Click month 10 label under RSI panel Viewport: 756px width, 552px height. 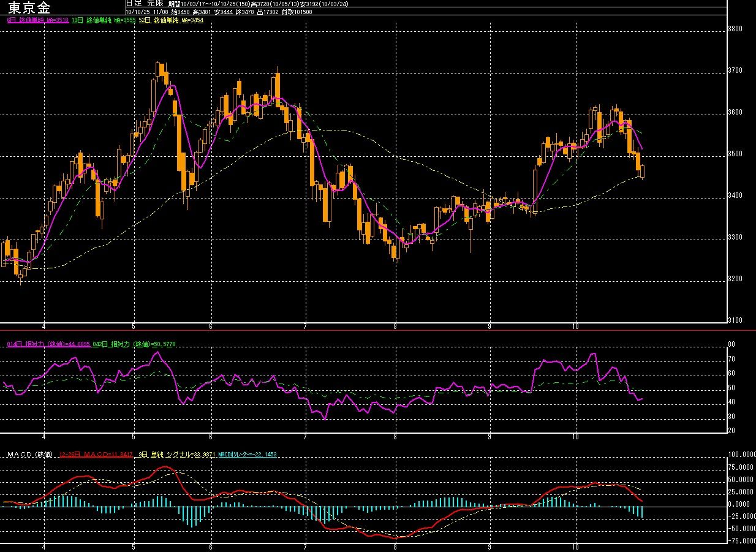pyautogui.click(x=575, y=437)
